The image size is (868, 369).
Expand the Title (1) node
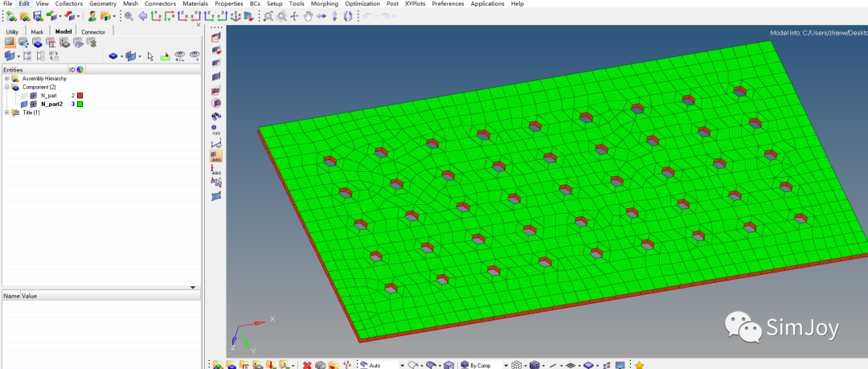click(7, 113)
